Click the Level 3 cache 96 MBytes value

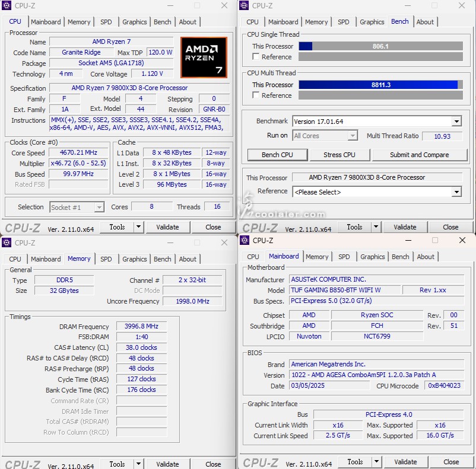tap(172, 184)
